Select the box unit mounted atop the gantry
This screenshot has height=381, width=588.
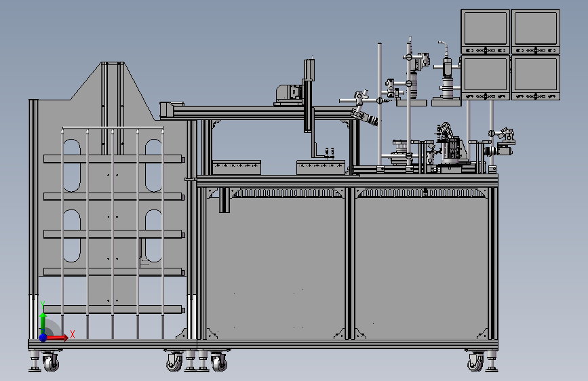pos(289,94)
